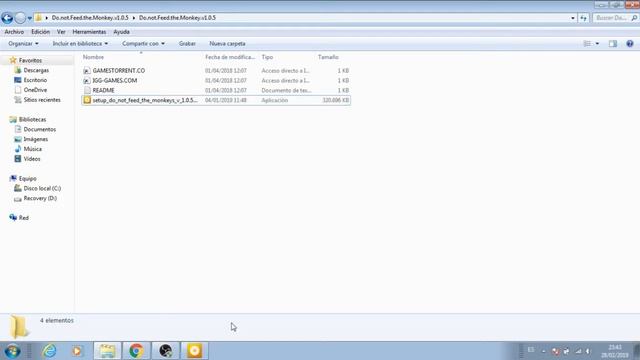This screenshot has height=360, width=640.
Task: Open Compartir con dropdown
Action: click(x=143, y=44)
